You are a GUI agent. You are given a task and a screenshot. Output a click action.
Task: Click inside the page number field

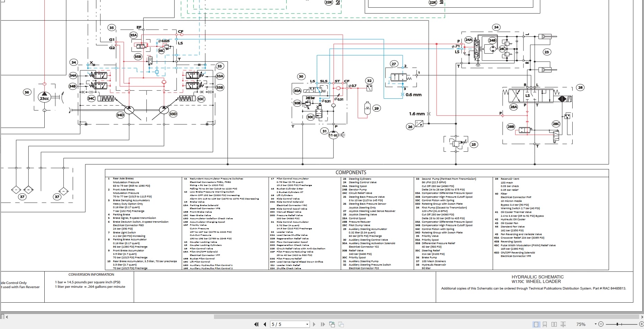click(284, 324)
